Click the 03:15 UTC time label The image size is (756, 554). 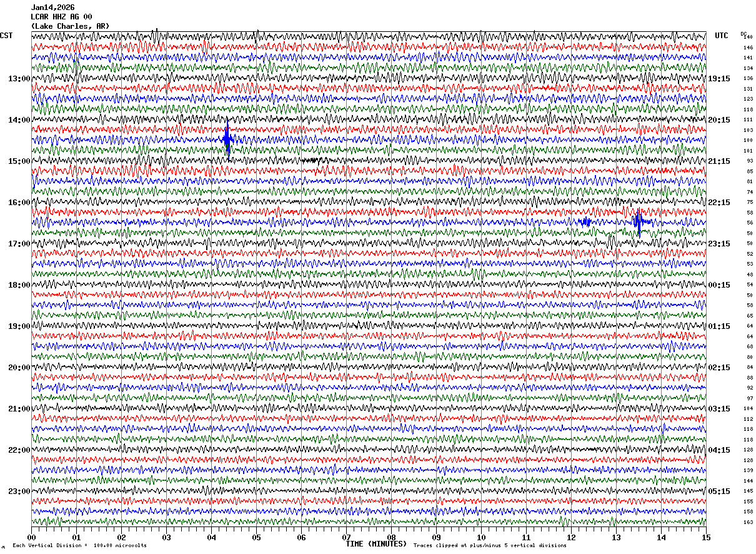[x=719, y=409]
